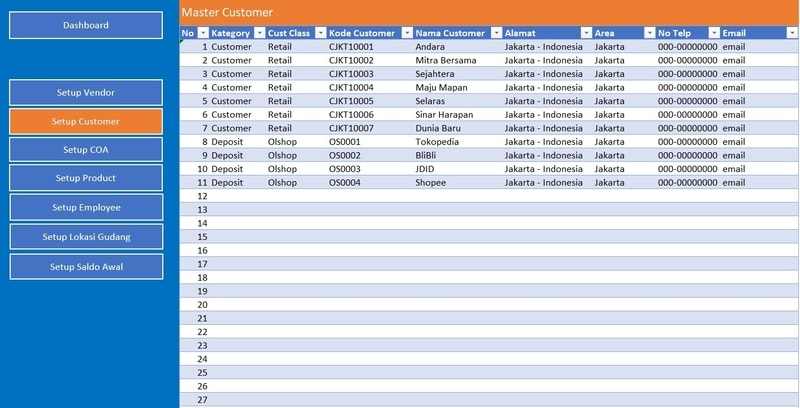Click the Alamat column filter arrow
Screen dimensions: 800x408
click(x=585, y=33)
